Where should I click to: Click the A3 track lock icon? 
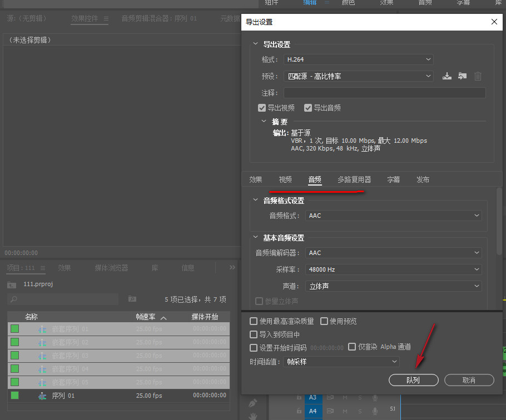[x=299, y=397]
